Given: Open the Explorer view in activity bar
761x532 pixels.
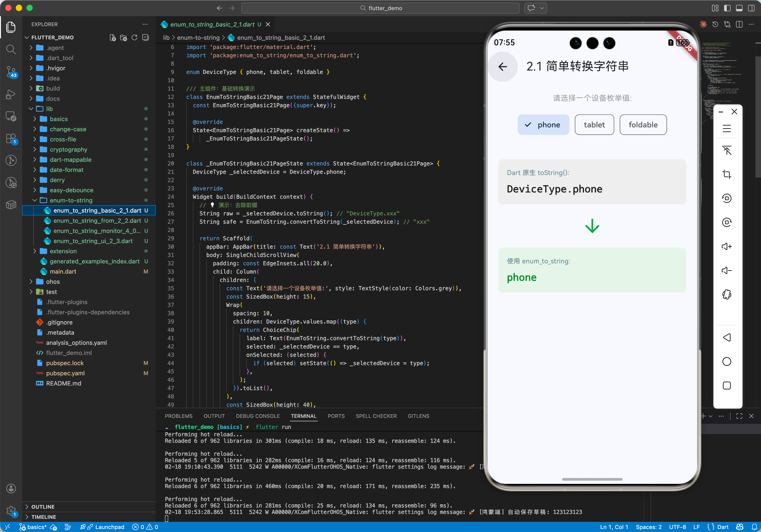Looking at the screenshot, I should point(11,27).
